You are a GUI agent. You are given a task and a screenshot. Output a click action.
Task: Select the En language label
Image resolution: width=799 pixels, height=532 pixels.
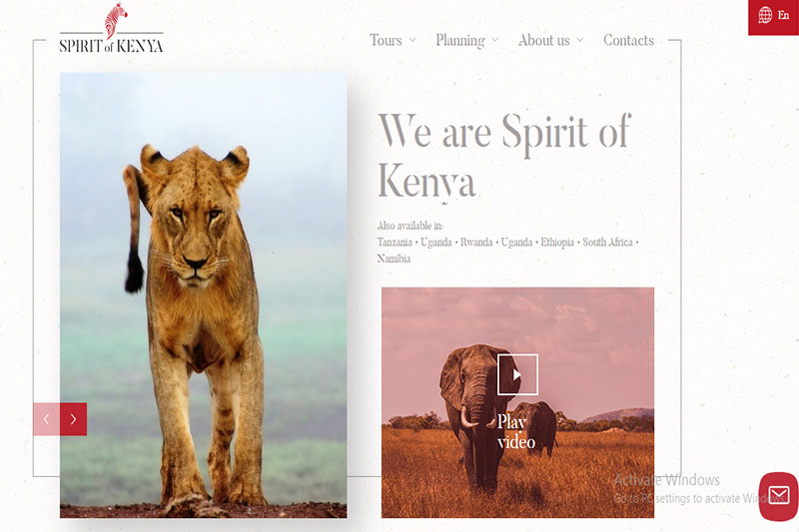783,15
